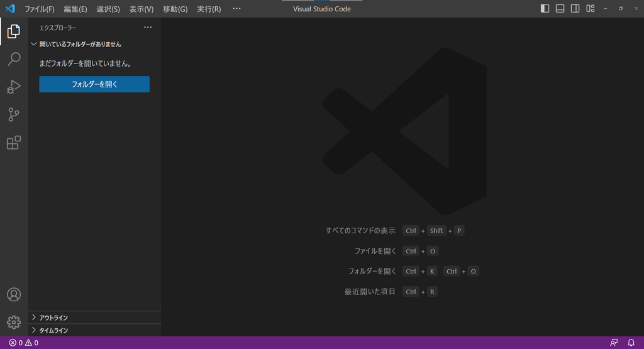
Task: Open the Manage gear icon
Action: coord(14,323)
